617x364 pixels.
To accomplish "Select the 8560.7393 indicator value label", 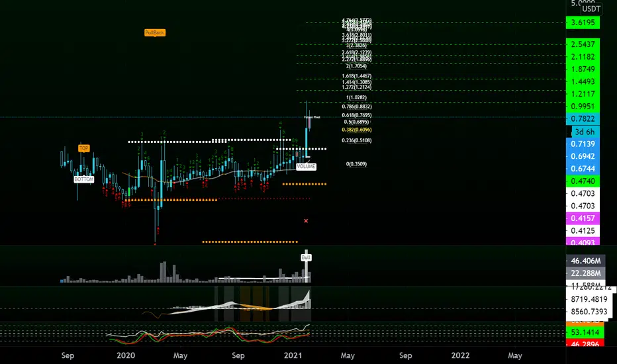I will [589, 312].
